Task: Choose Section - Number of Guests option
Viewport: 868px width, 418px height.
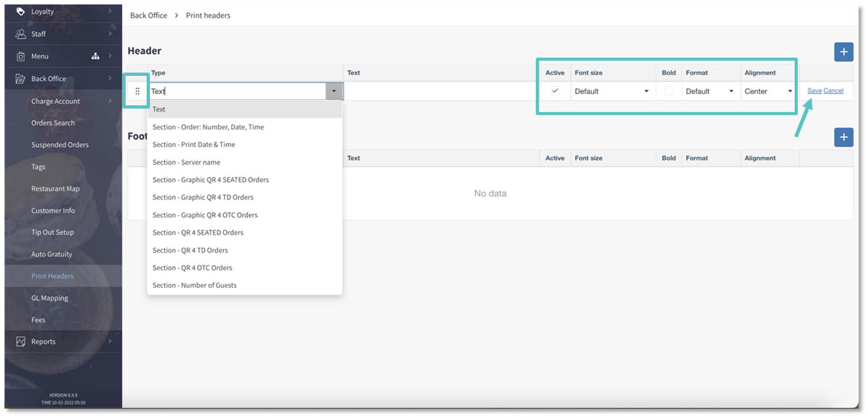Action: [x=194, y=285]
